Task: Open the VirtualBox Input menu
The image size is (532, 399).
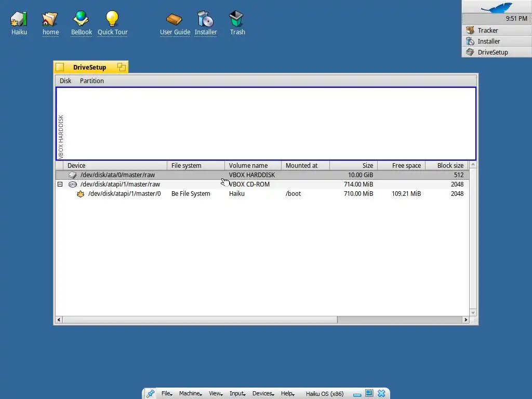Action: point(237,394)
